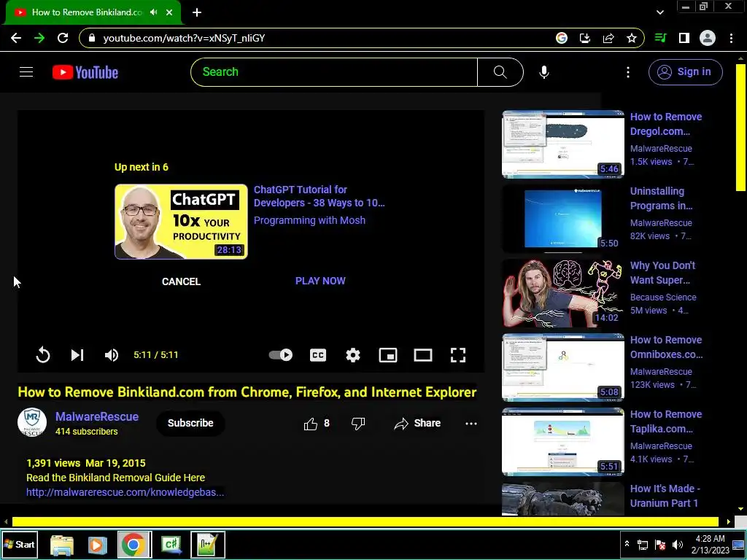Open MalwareRescue channel name
The image size is (747, 560).
click(97, 416)
